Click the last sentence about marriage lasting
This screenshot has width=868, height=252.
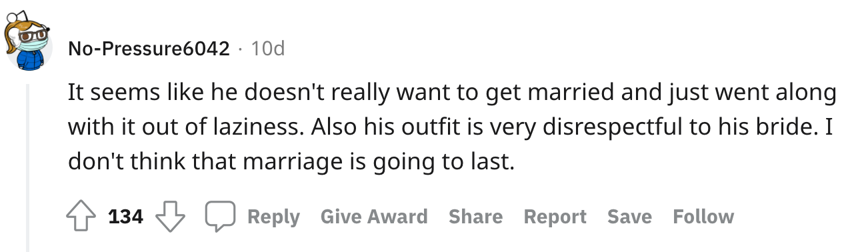(x=291, y=162)
